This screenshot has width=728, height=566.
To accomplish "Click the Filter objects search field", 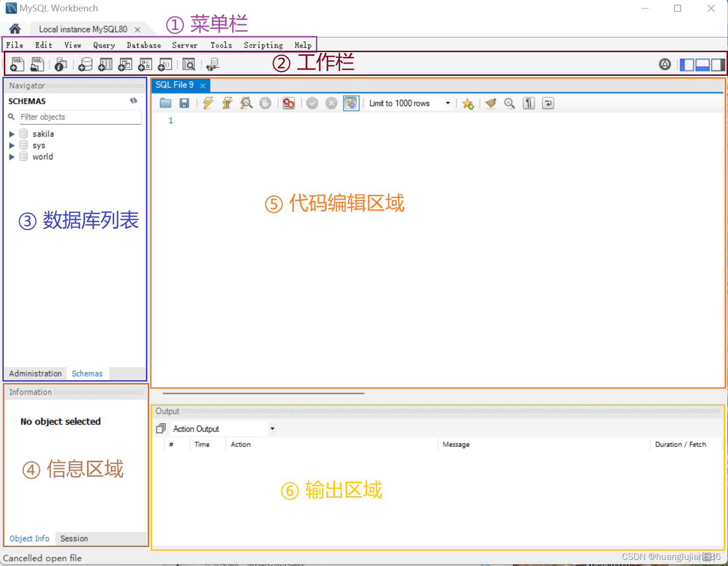I will (x=81, y=117).
